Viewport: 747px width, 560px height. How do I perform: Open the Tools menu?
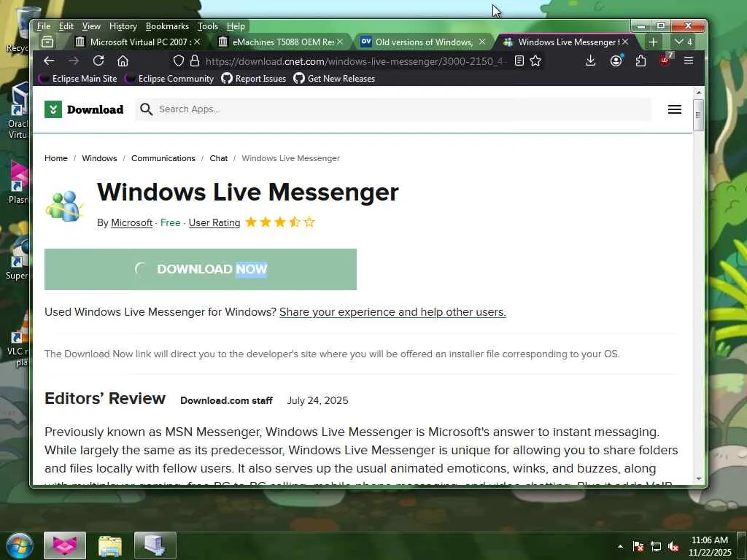coord(208,26)
